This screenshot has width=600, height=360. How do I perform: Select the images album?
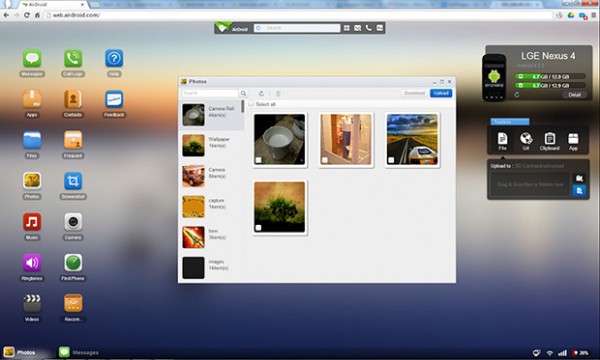point(210,267)
